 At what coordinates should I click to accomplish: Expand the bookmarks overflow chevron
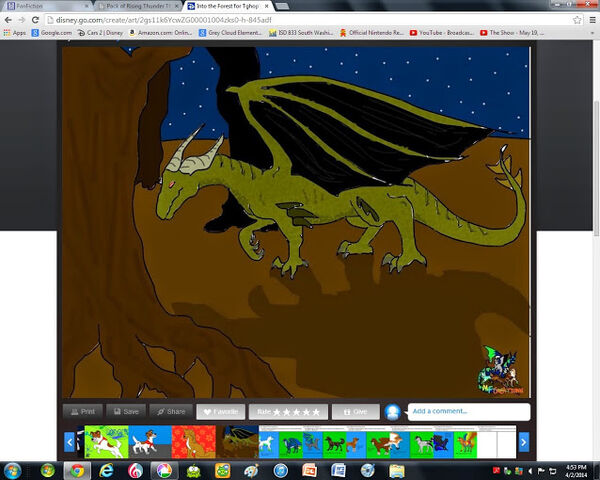coord(592,33)
